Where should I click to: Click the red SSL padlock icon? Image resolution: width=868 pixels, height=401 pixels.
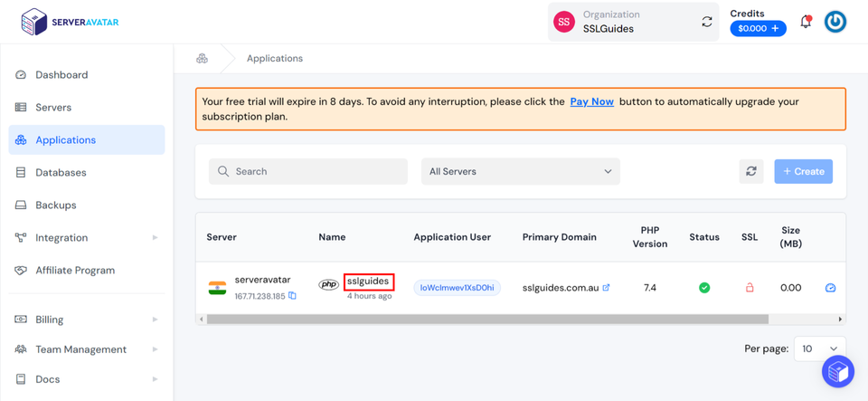[x=749, y=288]
